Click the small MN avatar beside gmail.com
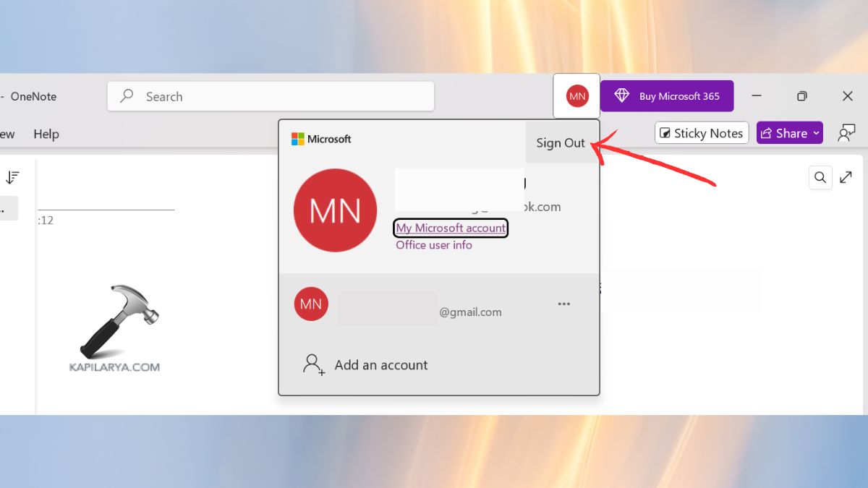The height and width of the screenshot is (488, 868). pyautogui.click(x=311, y=304)
